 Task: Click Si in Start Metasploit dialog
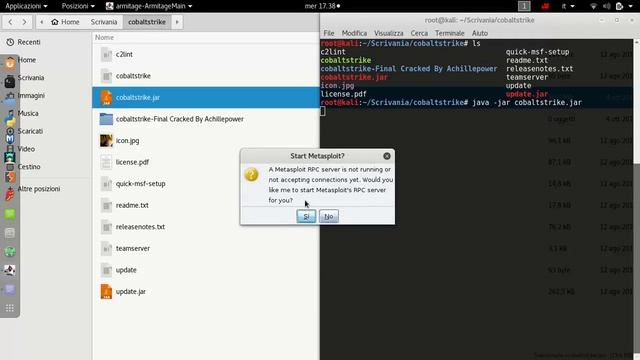[306, 216]
